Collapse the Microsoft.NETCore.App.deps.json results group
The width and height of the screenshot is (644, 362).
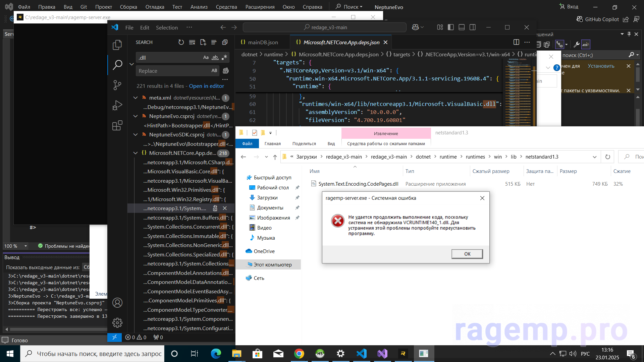[x=136, y=153]
